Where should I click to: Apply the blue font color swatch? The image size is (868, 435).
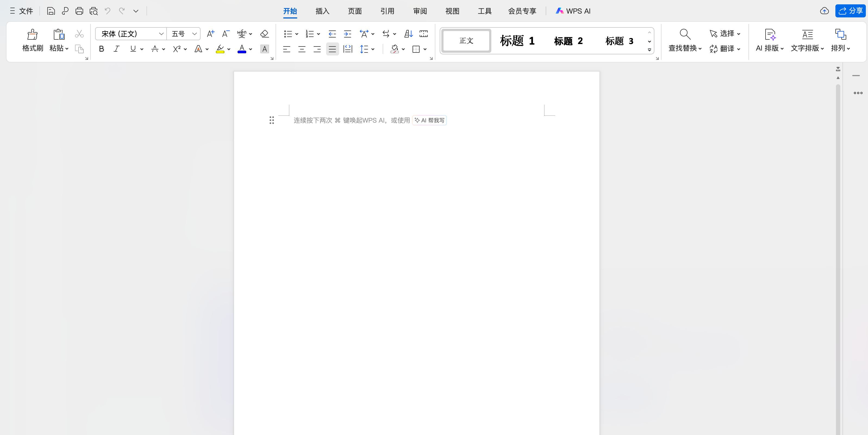coord(242,49)
